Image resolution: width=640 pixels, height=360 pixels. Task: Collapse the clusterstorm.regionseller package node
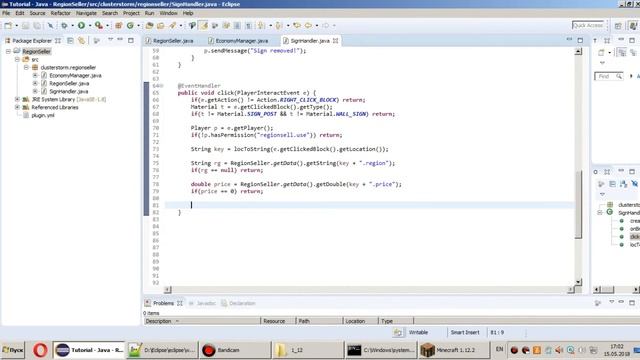click(x=26, y=67)
